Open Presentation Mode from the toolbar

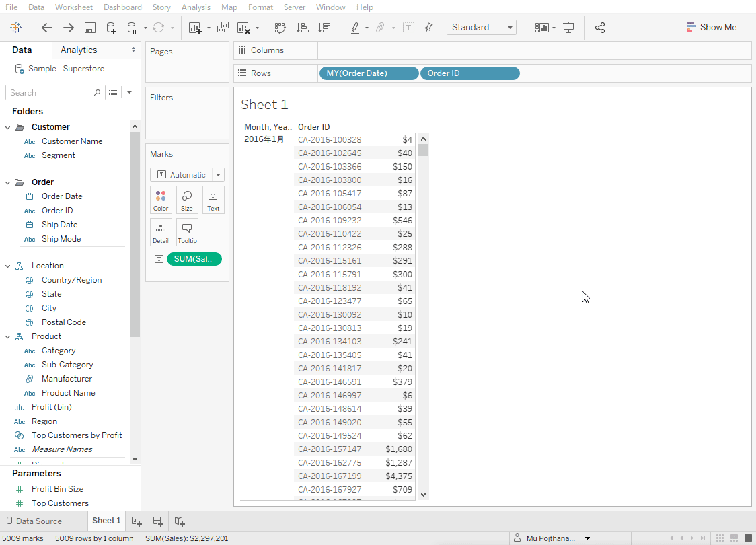tap(569, 28)
